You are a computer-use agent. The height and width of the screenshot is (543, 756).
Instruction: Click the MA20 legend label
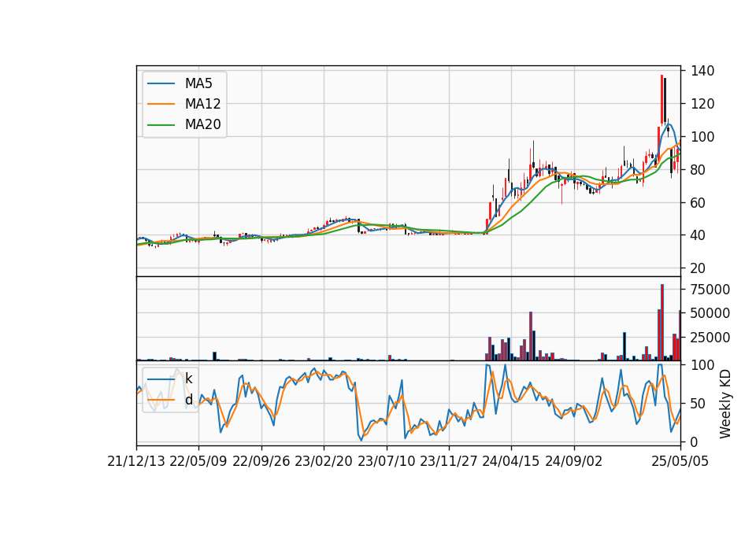click(202, 124)
